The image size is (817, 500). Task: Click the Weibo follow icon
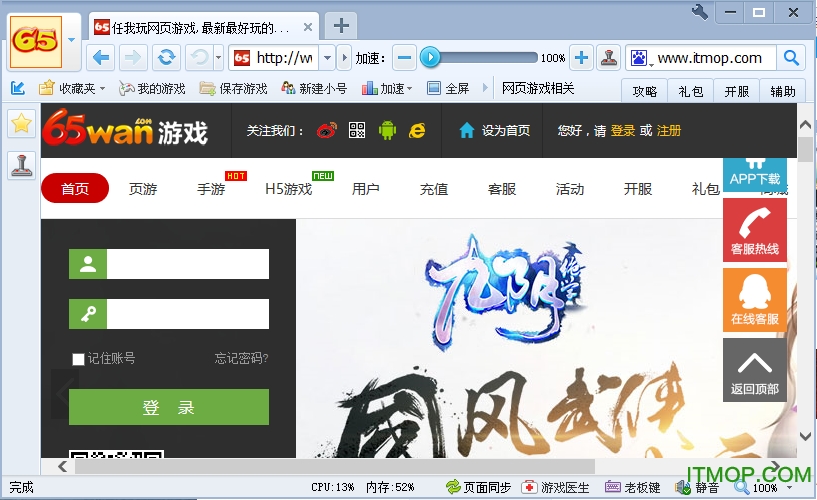[327, 130]
